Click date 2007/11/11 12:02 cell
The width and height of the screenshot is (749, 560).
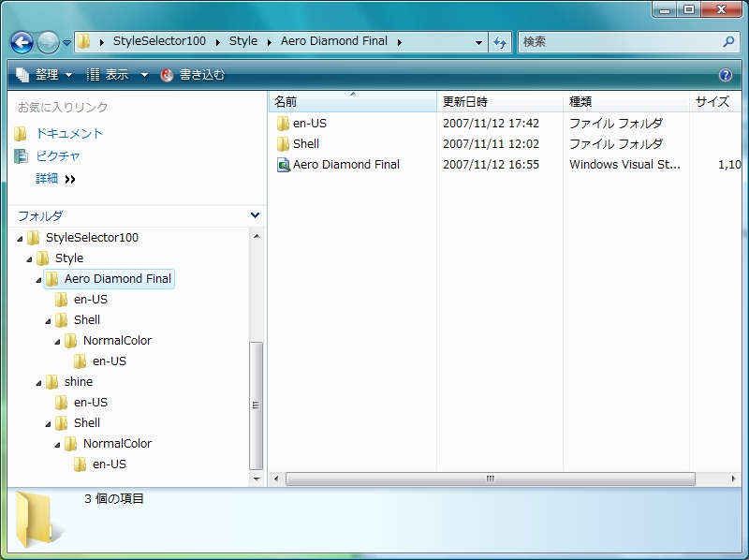click(491, 144)
